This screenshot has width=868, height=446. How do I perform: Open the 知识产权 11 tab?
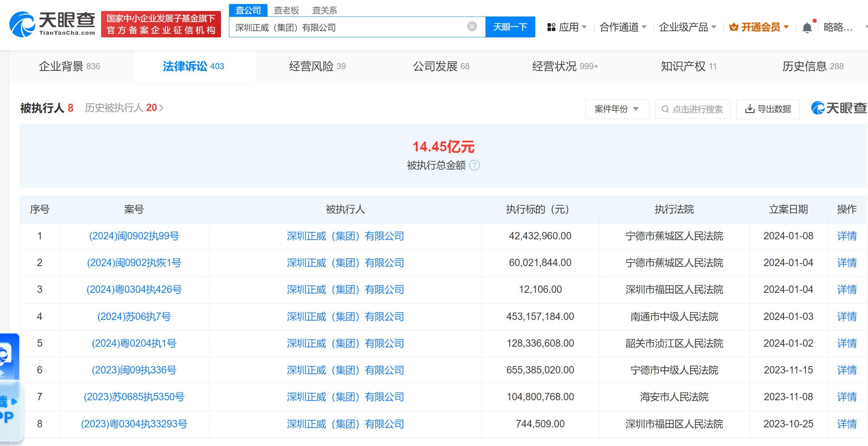(689, 66)
